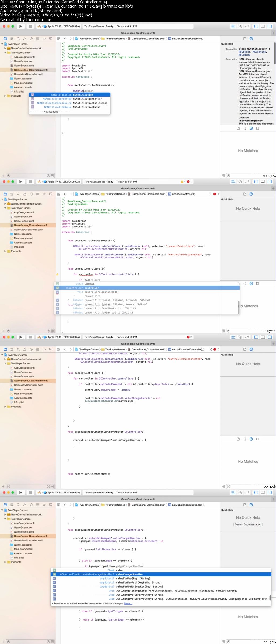Go back in jump bar, 4:41 PM frame
This screenshot has height=644, width=276.
[65, 39]
